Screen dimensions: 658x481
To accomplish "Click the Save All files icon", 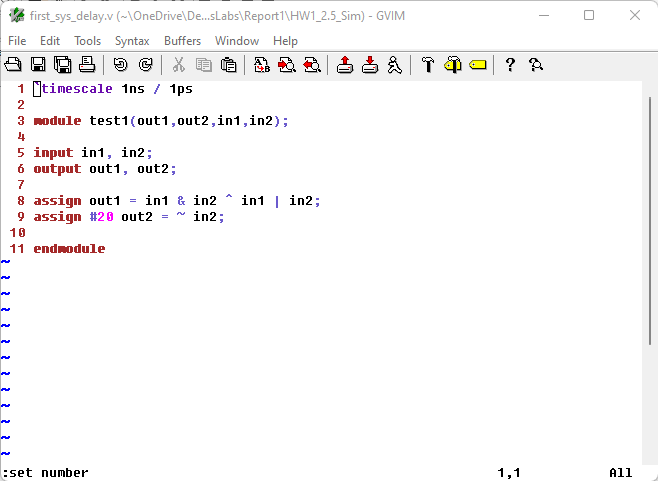I will point(62,65).
